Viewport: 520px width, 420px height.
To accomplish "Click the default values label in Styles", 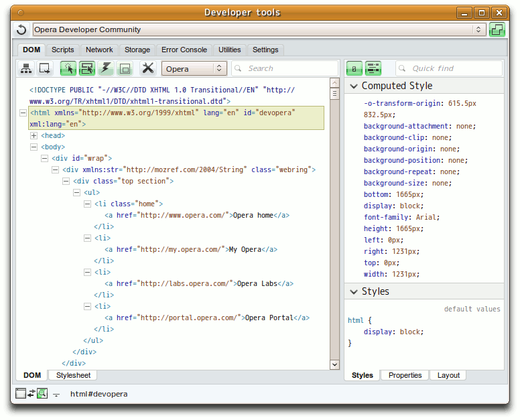I will click(x=472, y=309).
